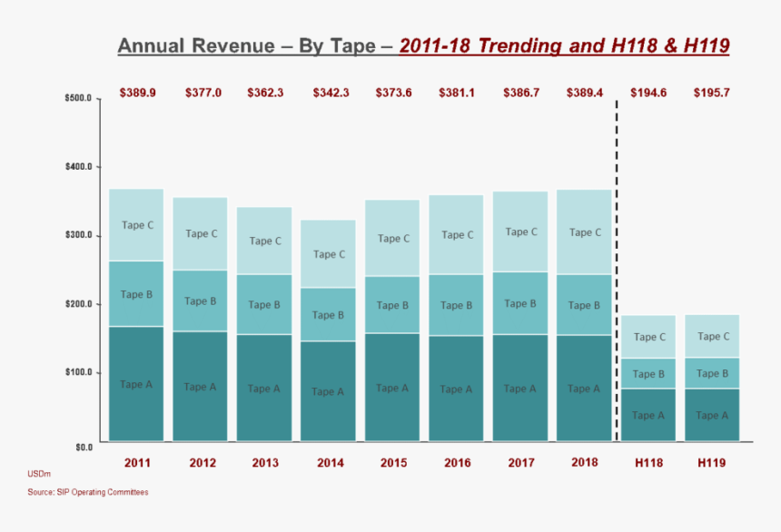781x532 pixels.
Task: Select the 2014 x-axis label
Action: click(x=331, y=463)
